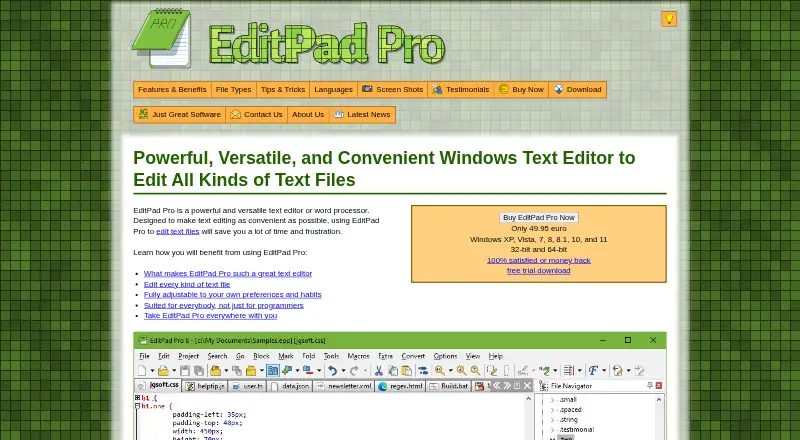Open the free trial download link
800x440 pixels.
pos(539,271)
